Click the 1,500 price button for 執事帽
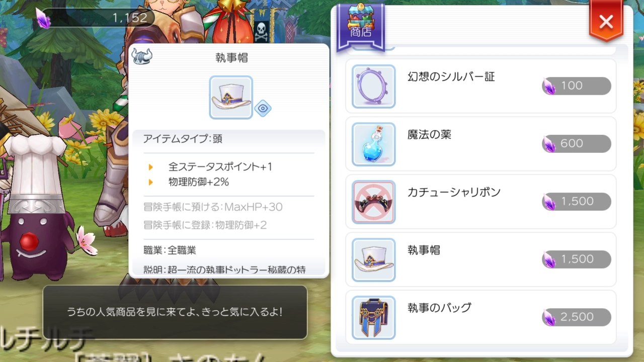The image size is (644, 362). click(x=577, y=259)
